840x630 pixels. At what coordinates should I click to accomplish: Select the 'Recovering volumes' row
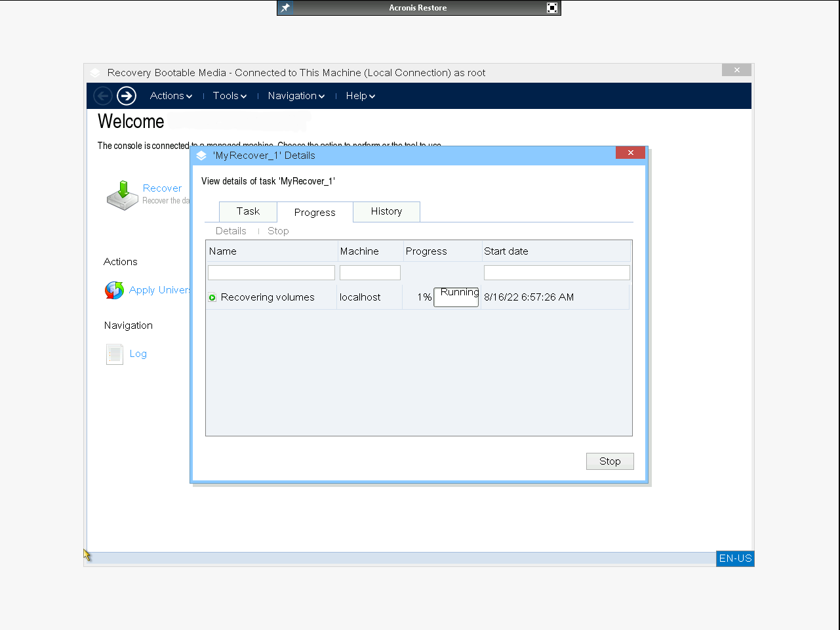point(418,297)
